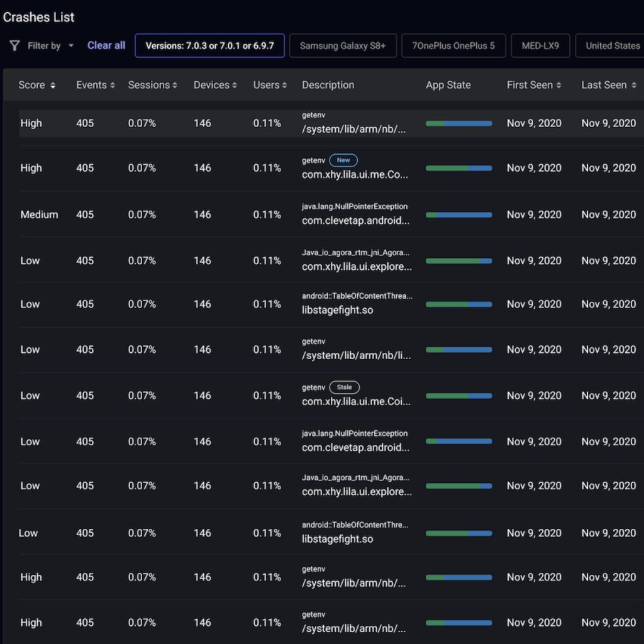Click the New badge on getenv crash
644x644 pixels.
tap(343, 160)
